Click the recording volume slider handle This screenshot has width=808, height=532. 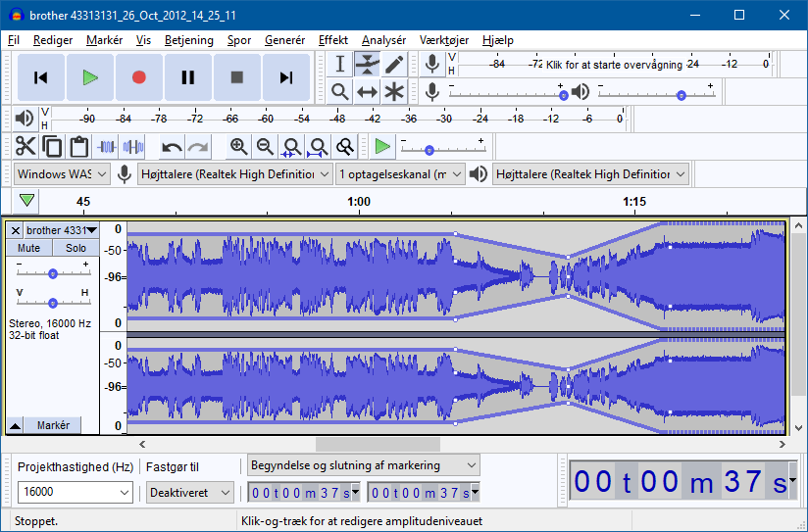pyautogui.click(x=563, y=95)
